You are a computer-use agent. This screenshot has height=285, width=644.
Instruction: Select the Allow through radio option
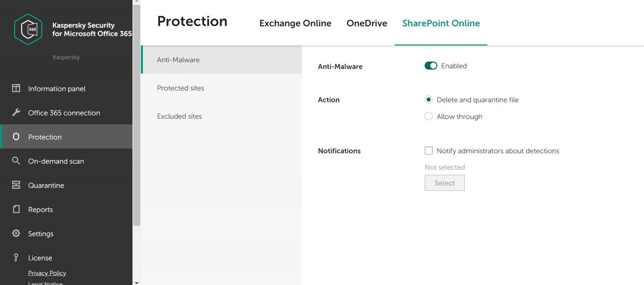pyautogui.click(x=429, y=116)
